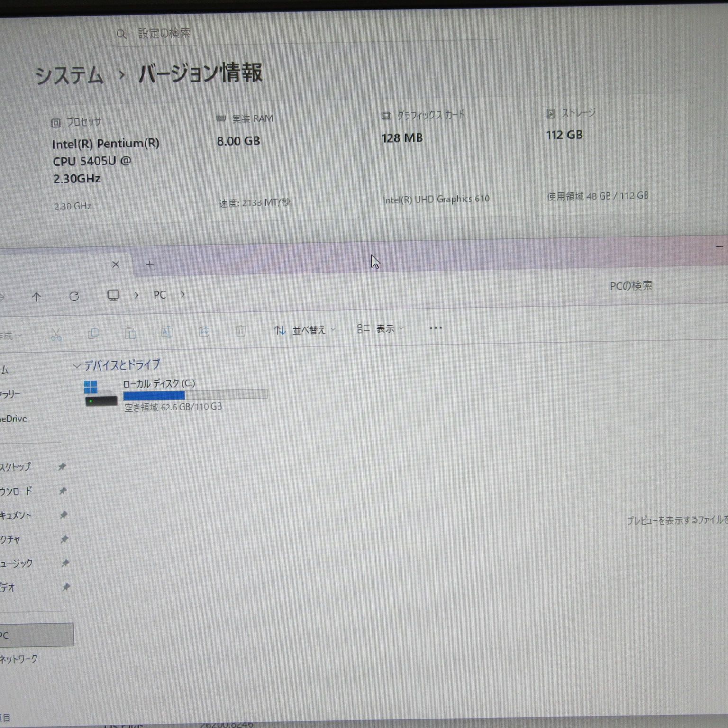This screenshot has height=728, width=728.
Task: Open the プロセッサ info card
Action: click(x=118, y=163)
